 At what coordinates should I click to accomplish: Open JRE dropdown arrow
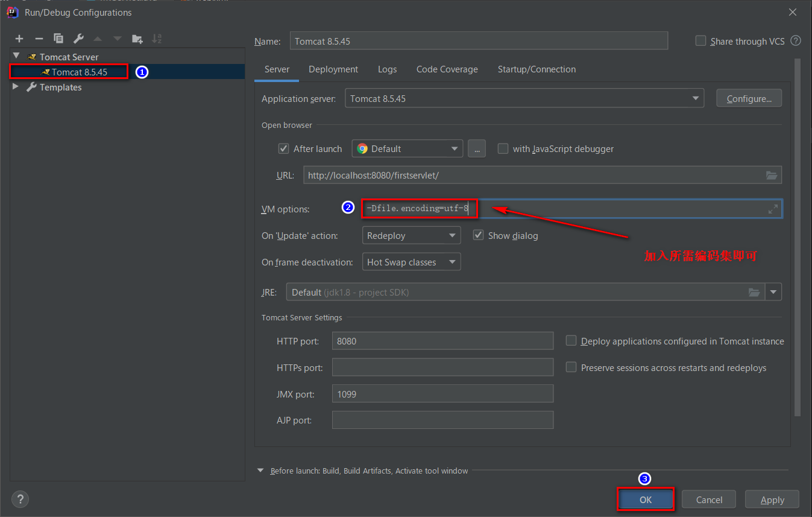click(x=774, y=292)
